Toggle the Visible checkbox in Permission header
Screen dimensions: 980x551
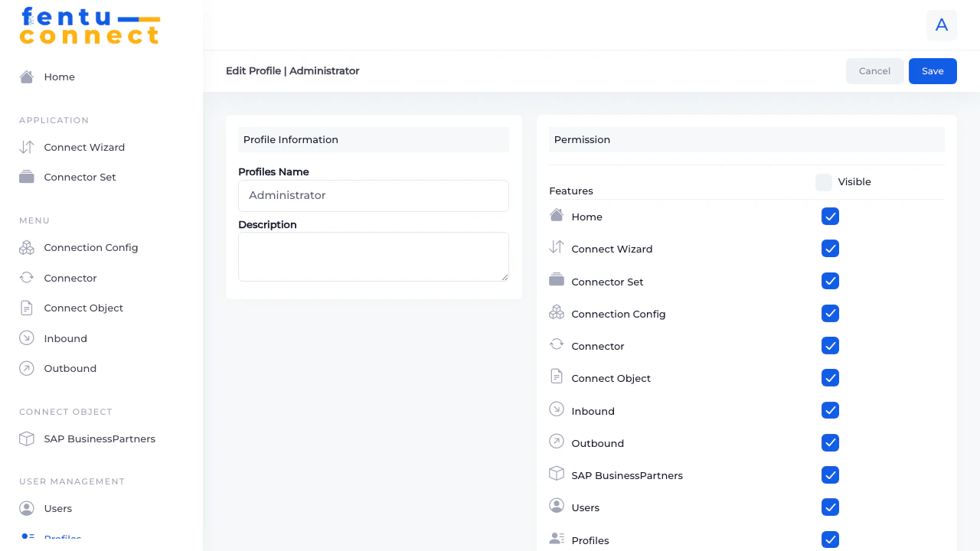tap(823, 182)
